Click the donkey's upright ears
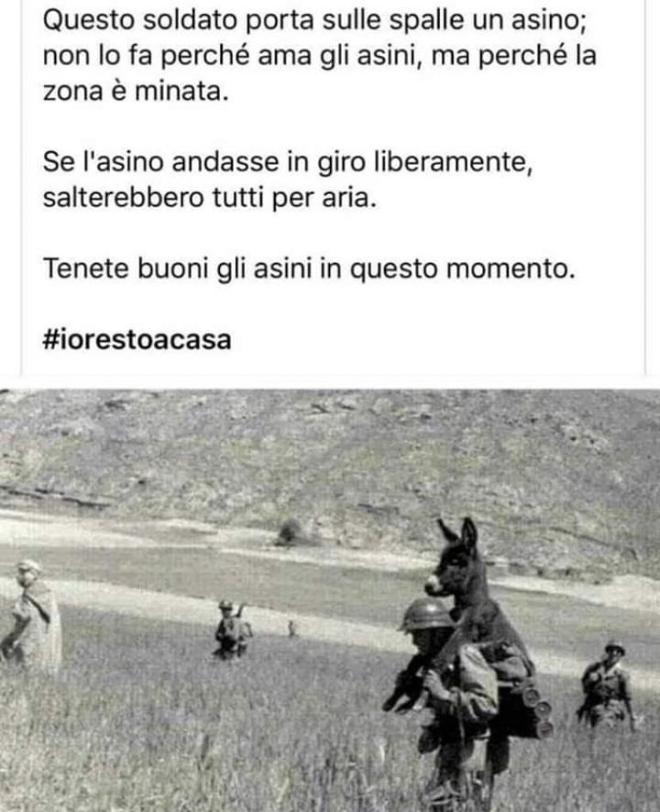Screen dimensions: 660x812 point(459,533)
